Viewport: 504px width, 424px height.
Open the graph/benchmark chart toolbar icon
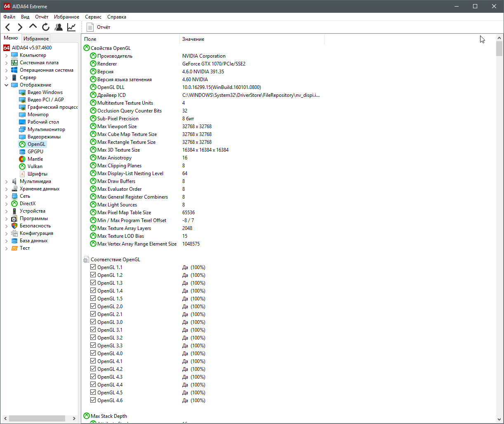click(71, 27)
